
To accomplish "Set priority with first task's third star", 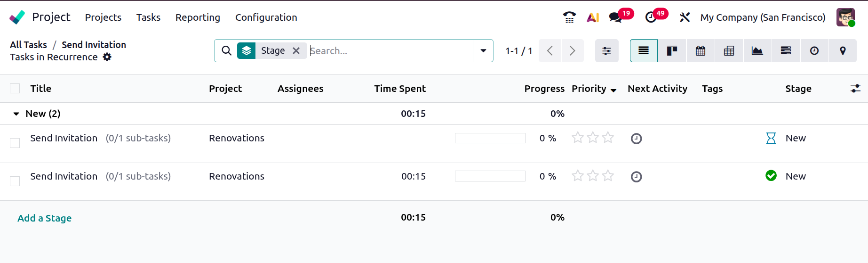I will coord(608,138).
